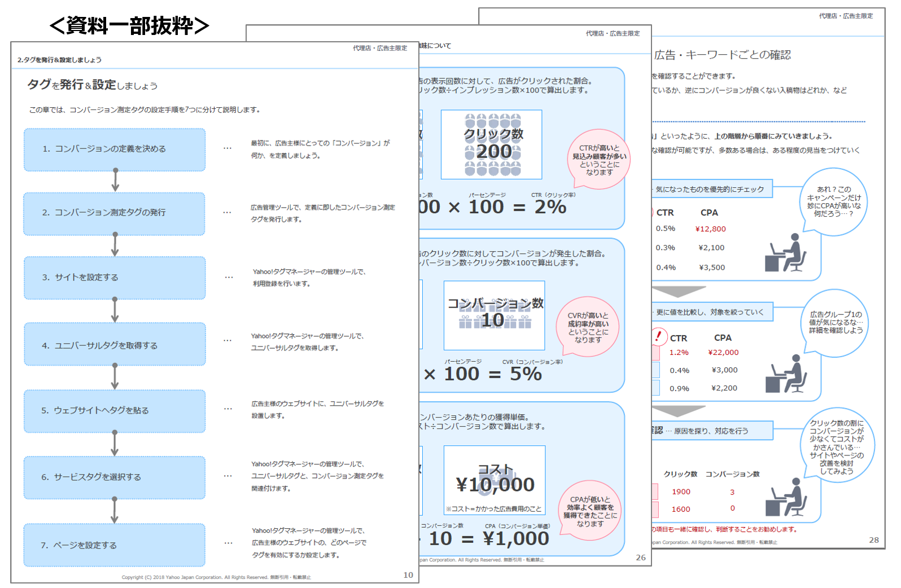Click the red '1900' click count
Viewport: 901px width, 588px height.
pyautogui.click(x=681, y=492)
